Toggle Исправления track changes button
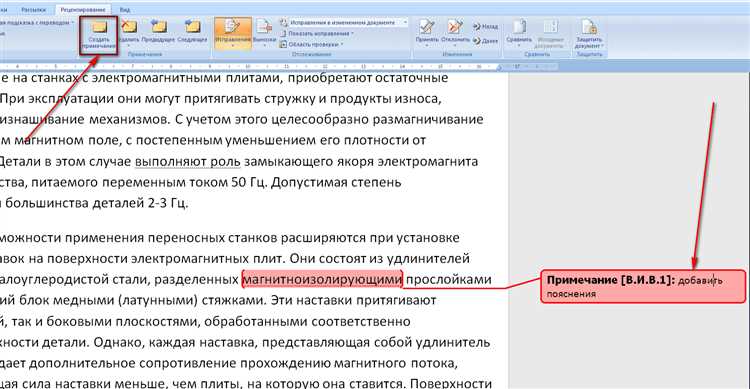This screenshot has width=750, height=389. 233,33
